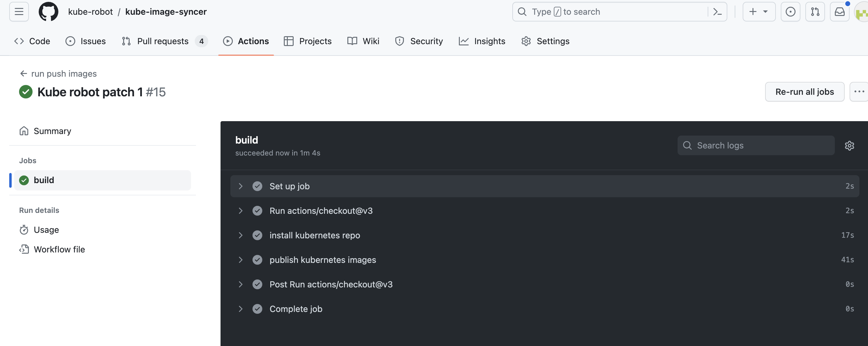
Task: Open the Insights tab
Action: tap(482, 41)
